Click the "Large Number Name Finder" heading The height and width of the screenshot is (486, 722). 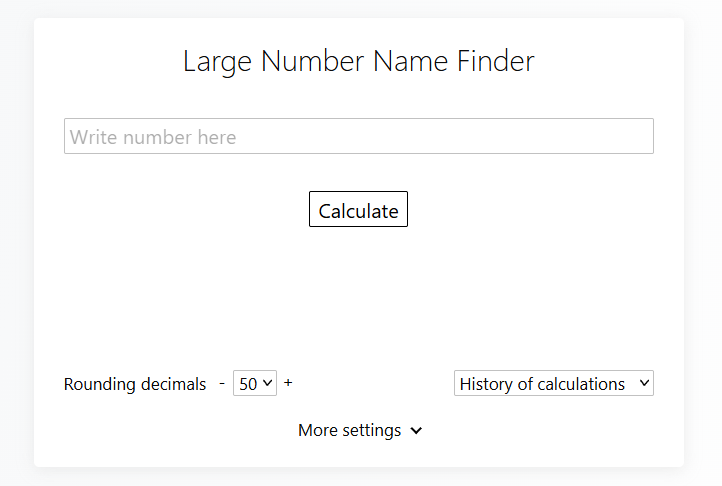pos(358,62)
